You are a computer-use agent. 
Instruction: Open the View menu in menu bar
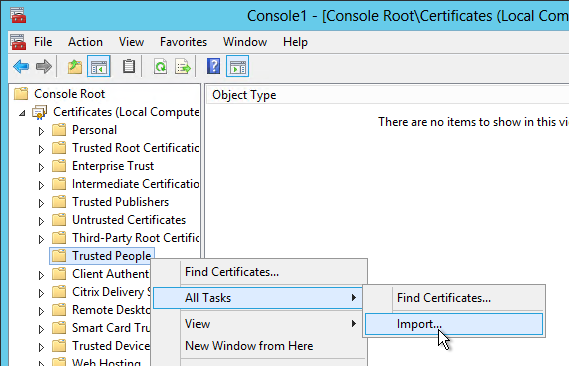click(x=131, y=42)
